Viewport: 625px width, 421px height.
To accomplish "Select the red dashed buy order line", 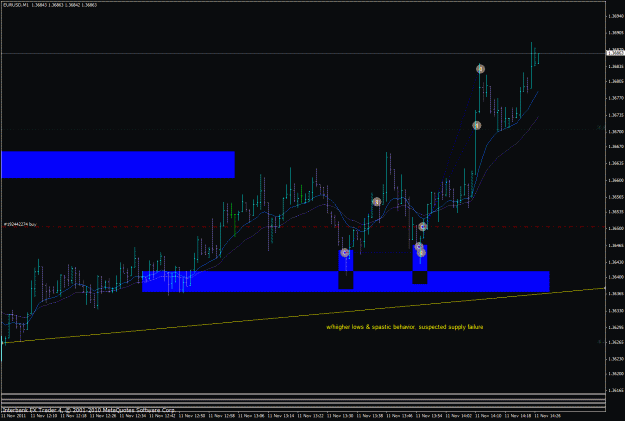I will (x=303, y=227).
